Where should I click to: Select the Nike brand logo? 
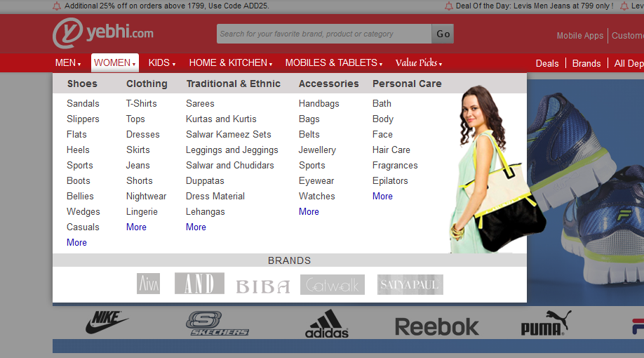point(107,321)
